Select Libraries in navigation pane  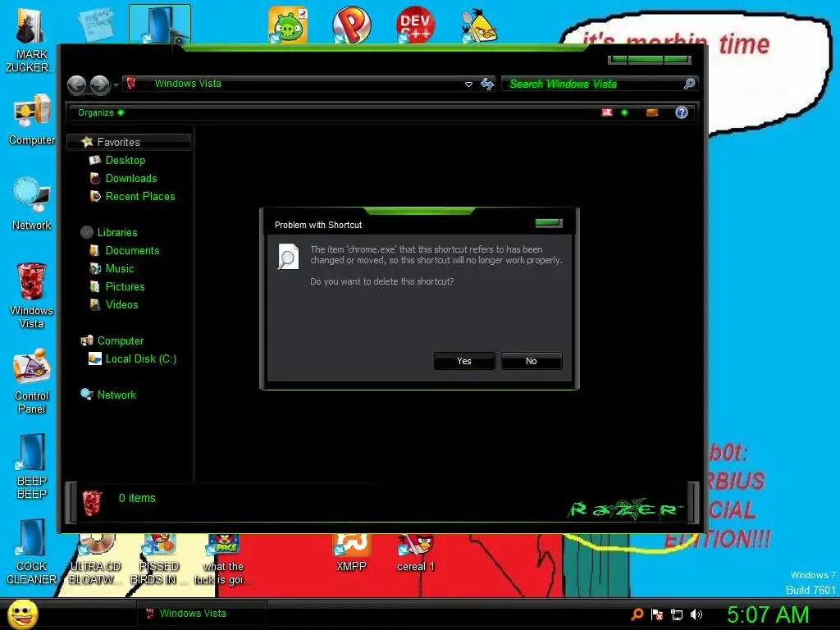(117, 232)
